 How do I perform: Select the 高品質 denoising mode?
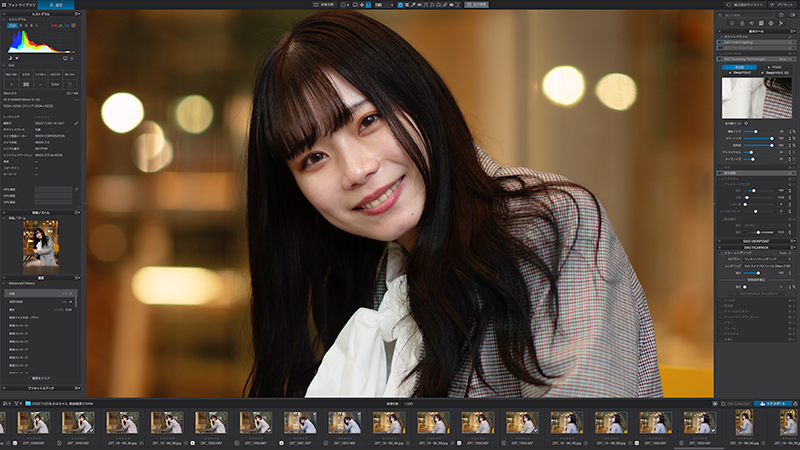pos(739,67)
